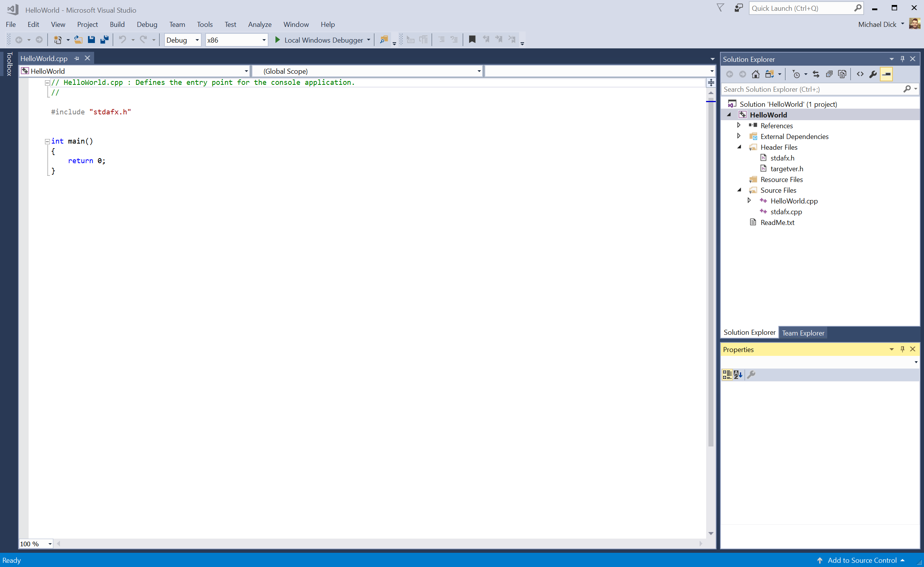Select the Build menu item
Viewport: 924px width, 567px height.
point(117,25)
